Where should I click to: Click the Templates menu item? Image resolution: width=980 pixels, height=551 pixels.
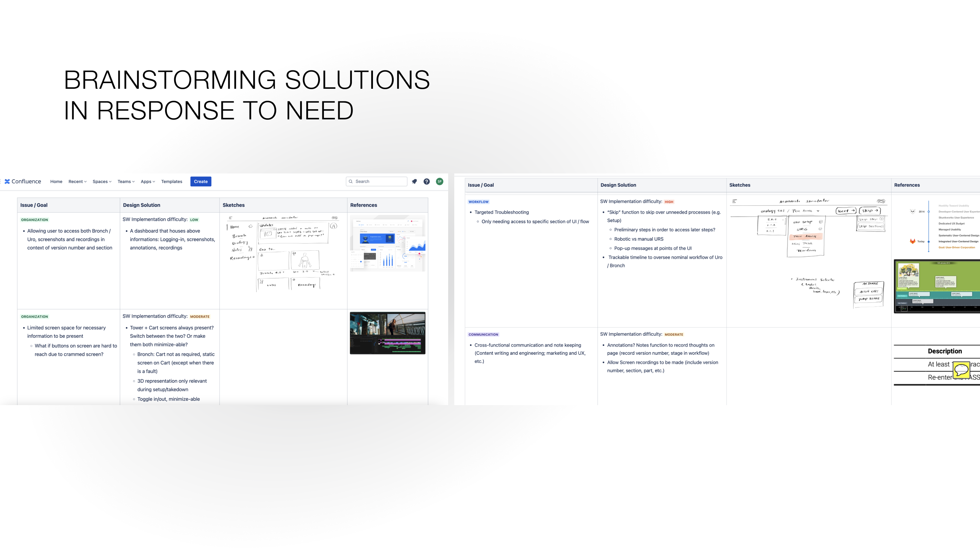[x=171, y=181]
